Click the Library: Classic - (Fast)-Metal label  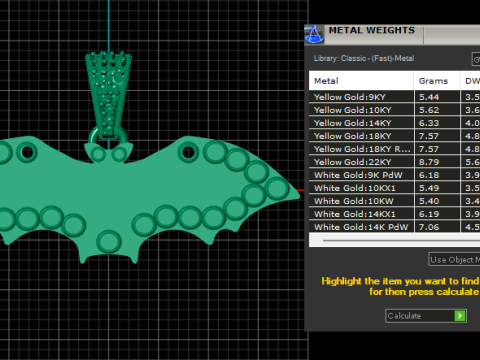pos(364,58)
